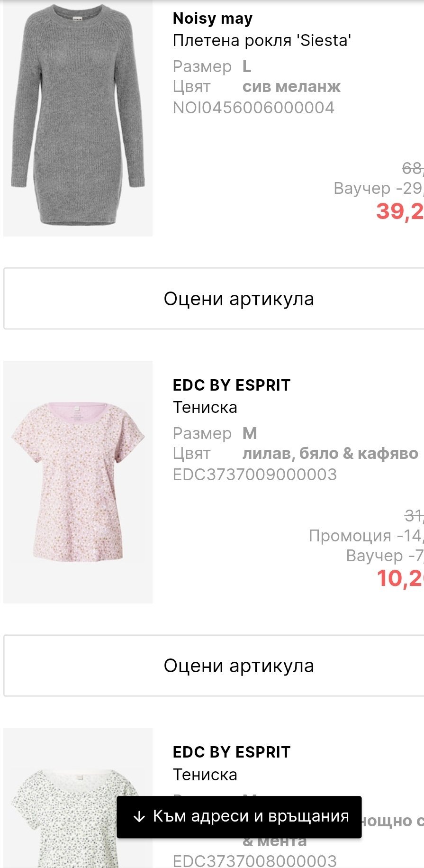Tap the Ваучер -29 discount on the dress
This screenshot has height=868, width=424.
[x=378, y=188]
